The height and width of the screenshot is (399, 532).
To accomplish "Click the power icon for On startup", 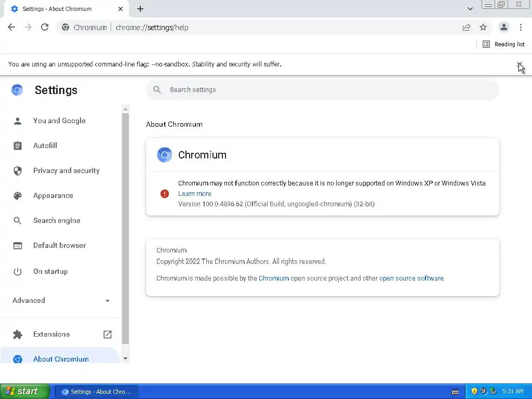I will click(x=18, y=271).
